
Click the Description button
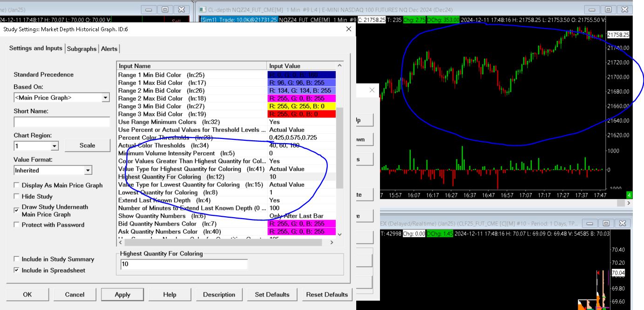[x=219, y=295]
